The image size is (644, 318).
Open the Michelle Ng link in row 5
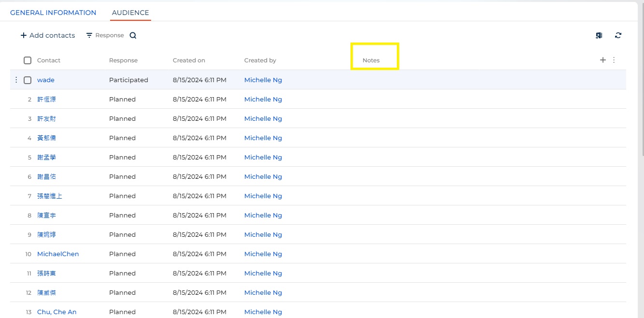pos(263,157)
